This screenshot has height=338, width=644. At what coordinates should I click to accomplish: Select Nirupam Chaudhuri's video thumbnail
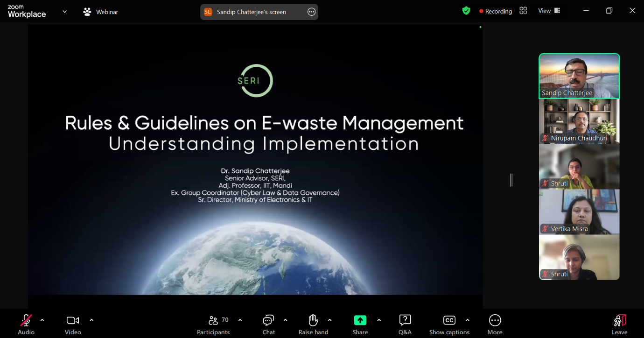pyautogui.click(x=579, y=121)
